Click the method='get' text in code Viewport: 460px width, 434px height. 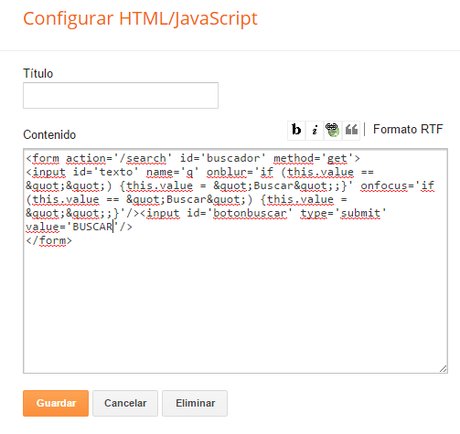pyautogui.click(x=313, y=158)
